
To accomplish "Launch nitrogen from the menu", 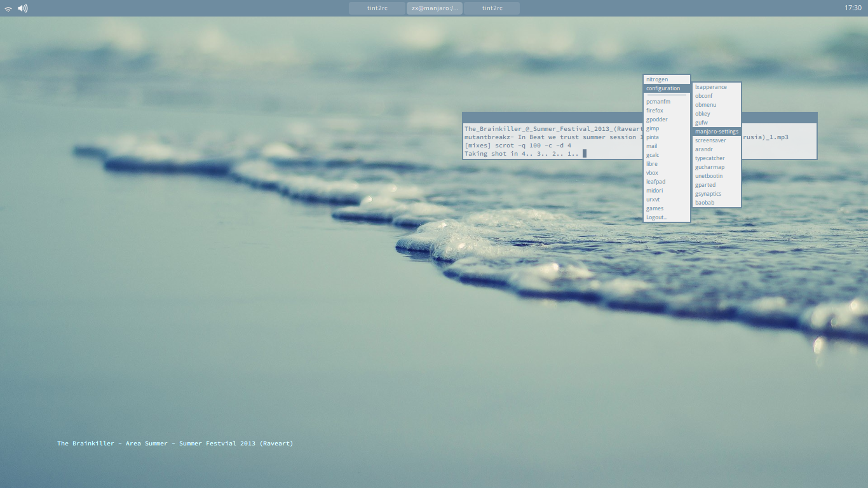I will (x=667, y=79).
